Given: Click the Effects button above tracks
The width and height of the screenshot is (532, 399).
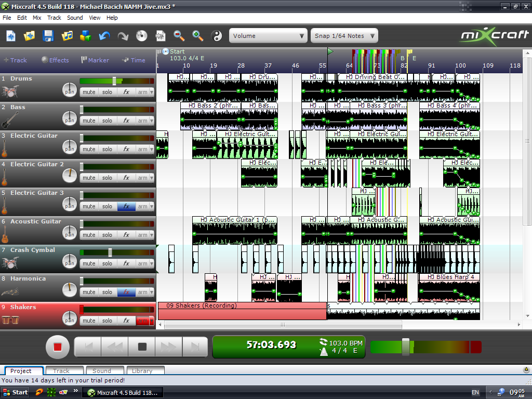Looking at the screenshot, I should click(55, 60).
